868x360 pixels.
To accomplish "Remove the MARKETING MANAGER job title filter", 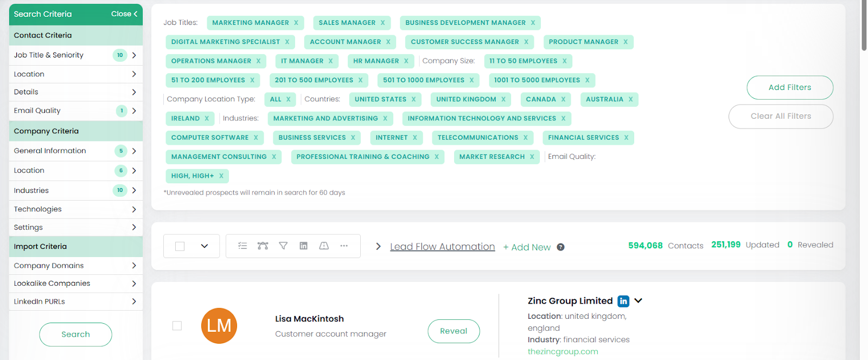I will 296,23.
